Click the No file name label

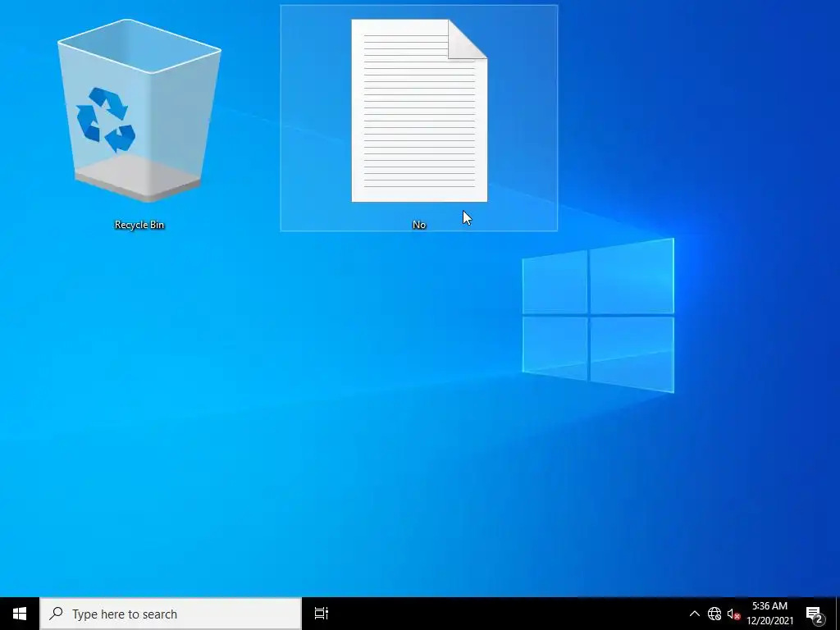click(x=419, y=225)
